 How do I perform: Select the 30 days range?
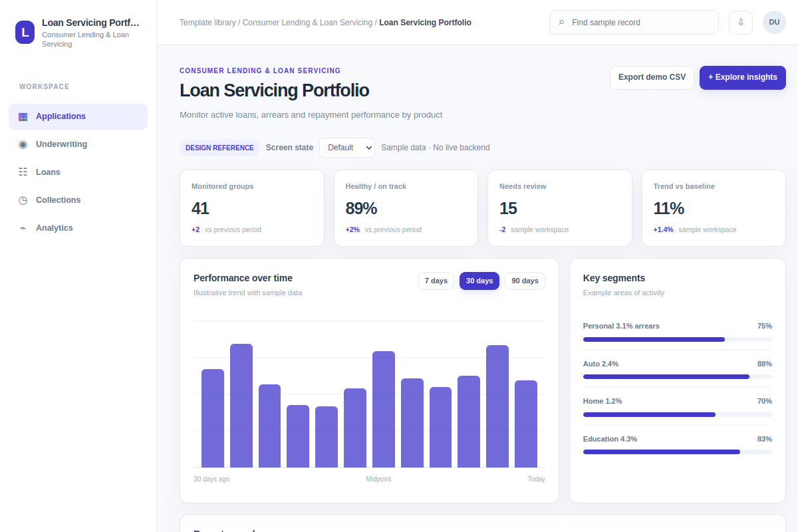point(479,281)
